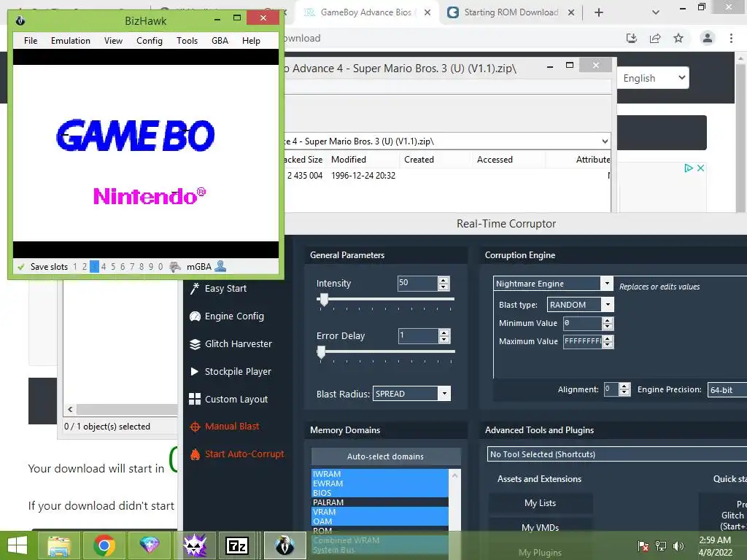
Task: Click the Minimum Value stepper arrows
Action: pos(608,323)
